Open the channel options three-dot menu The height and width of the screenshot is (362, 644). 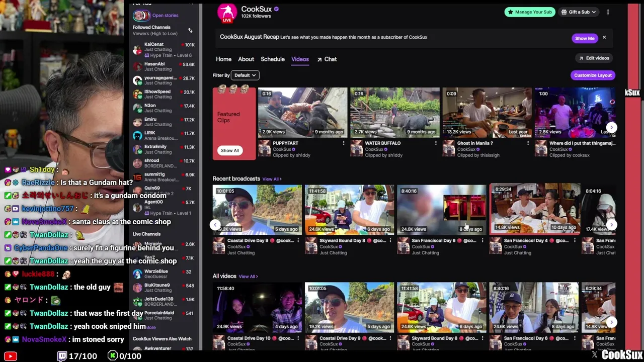608,12
